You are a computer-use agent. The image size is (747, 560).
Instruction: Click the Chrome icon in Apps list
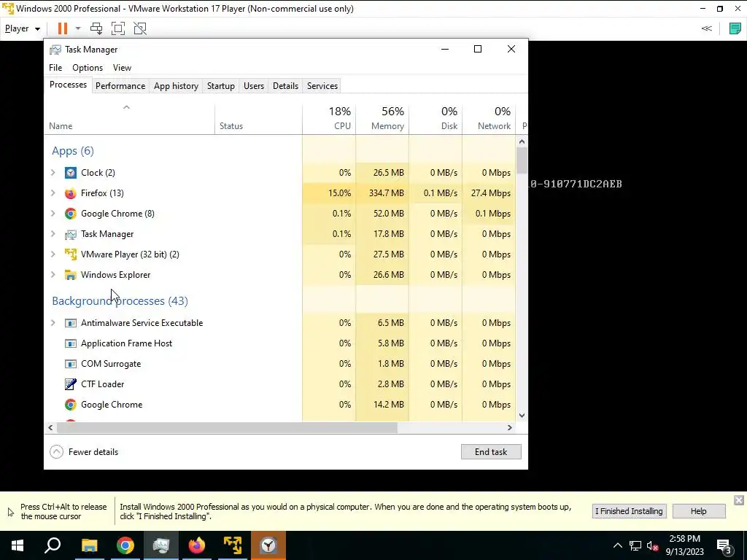tap(71, 214)
